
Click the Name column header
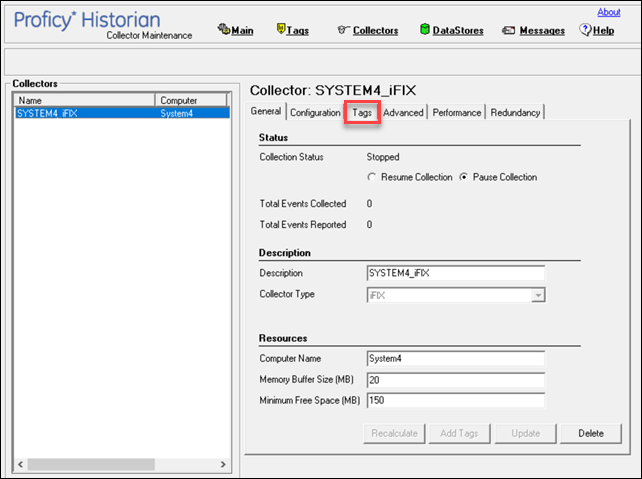tap(85, 100)
